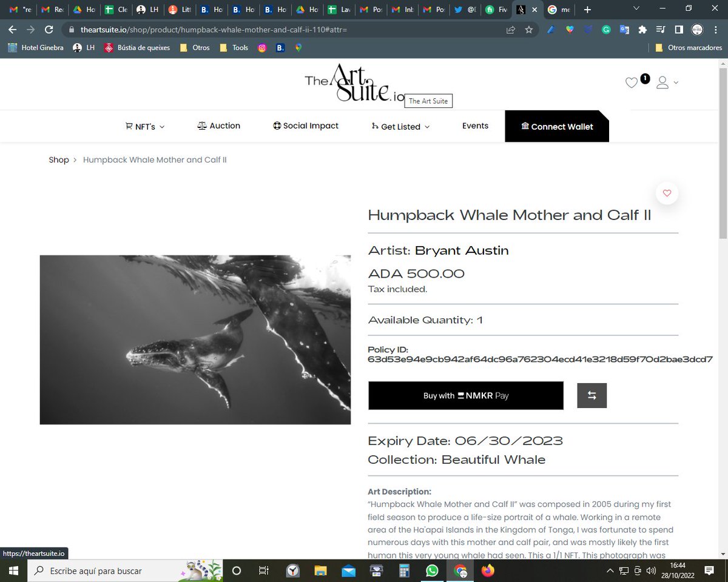The image size is (728, 582).
Task: Open the user account menu icon
Action: tap(662, 82)
